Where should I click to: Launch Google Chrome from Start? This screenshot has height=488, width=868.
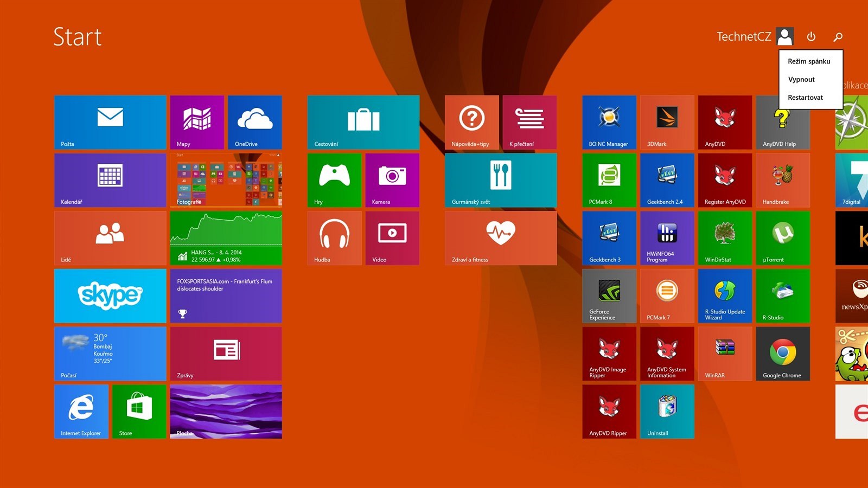[x=782, y=354]
